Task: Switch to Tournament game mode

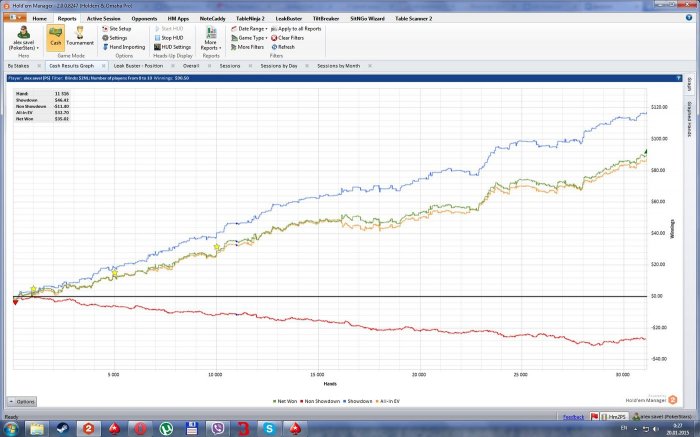Action: [x=80, y=37]
